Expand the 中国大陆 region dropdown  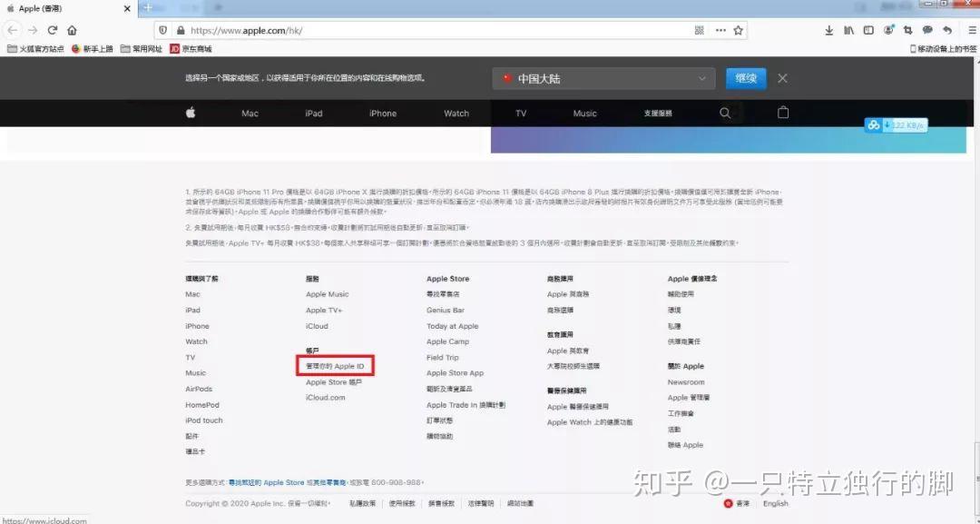coord(603,79)
